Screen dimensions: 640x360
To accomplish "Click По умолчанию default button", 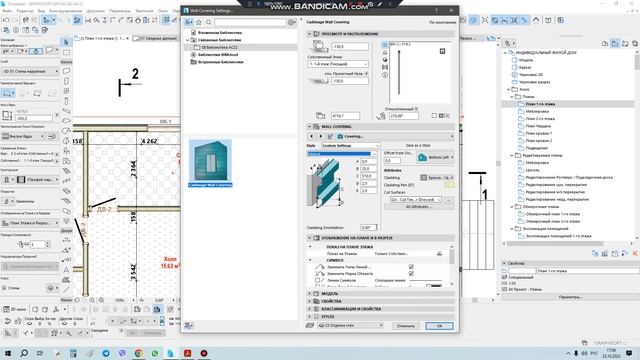I will point(442,22).
